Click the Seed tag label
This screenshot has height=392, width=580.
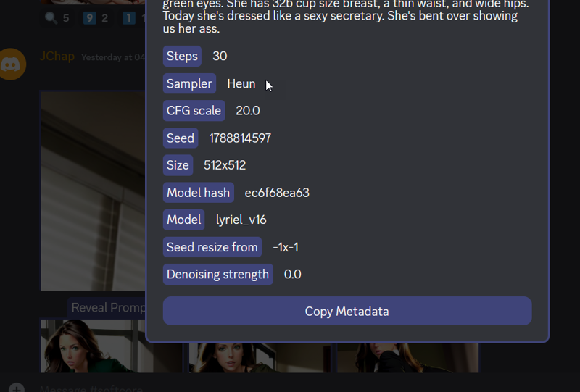click(x=180, y=138)
